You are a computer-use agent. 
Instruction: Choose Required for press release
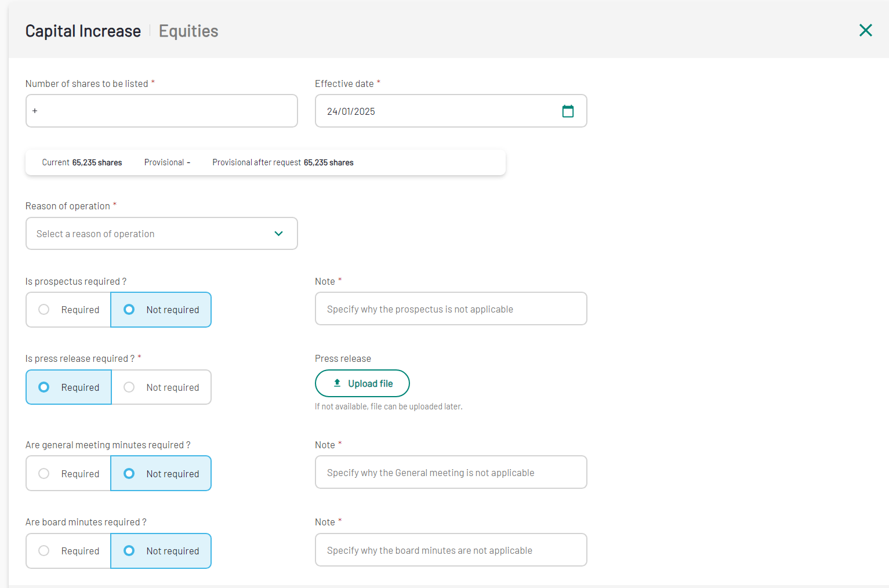68,387
